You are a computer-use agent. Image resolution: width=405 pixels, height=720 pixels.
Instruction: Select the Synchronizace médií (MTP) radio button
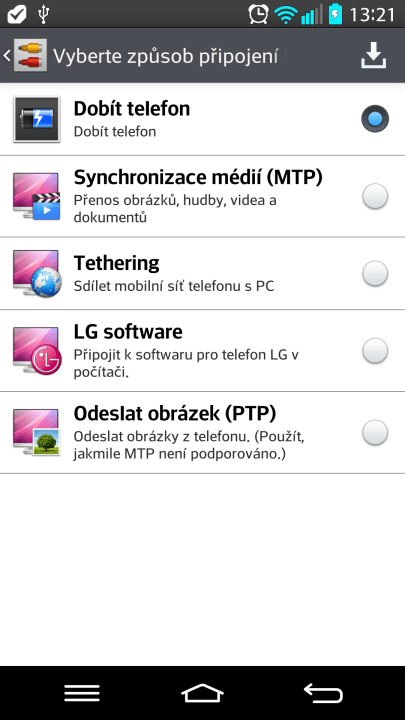point(375,197)
